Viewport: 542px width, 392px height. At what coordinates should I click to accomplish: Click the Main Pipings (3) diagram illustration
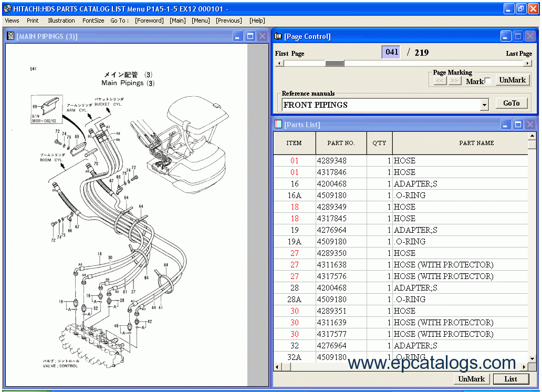point(127,214)
